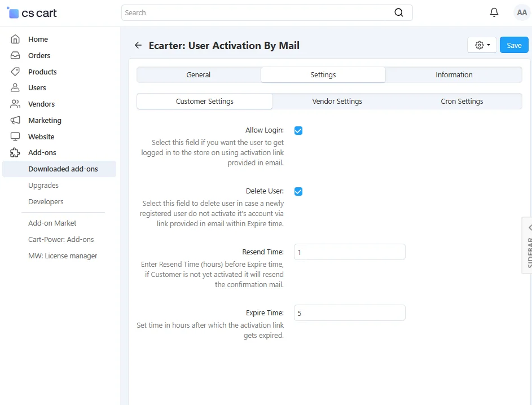
Task: Click the Home house icon in sidebar
Action: tap(16, 39)
